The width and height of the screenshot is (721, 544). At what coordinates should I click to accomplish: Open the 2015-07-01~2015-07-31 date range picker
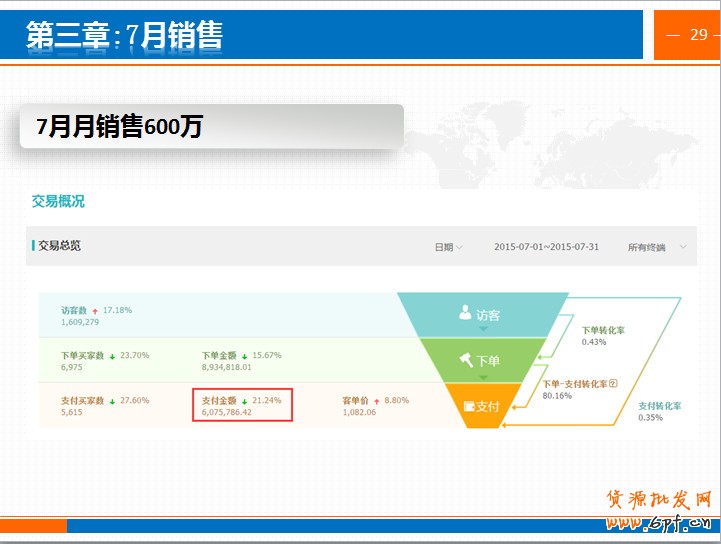tap(546, 247)
